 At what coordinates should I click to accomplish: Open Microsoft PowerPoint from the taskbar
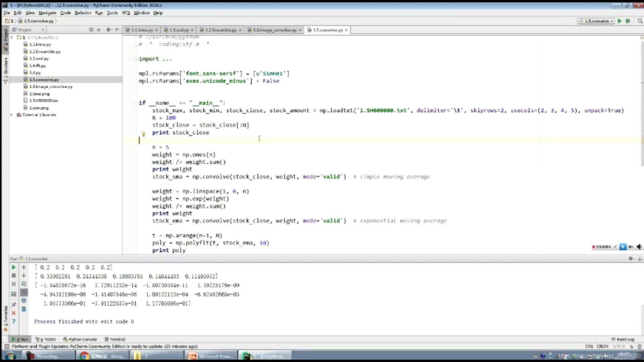211,356
